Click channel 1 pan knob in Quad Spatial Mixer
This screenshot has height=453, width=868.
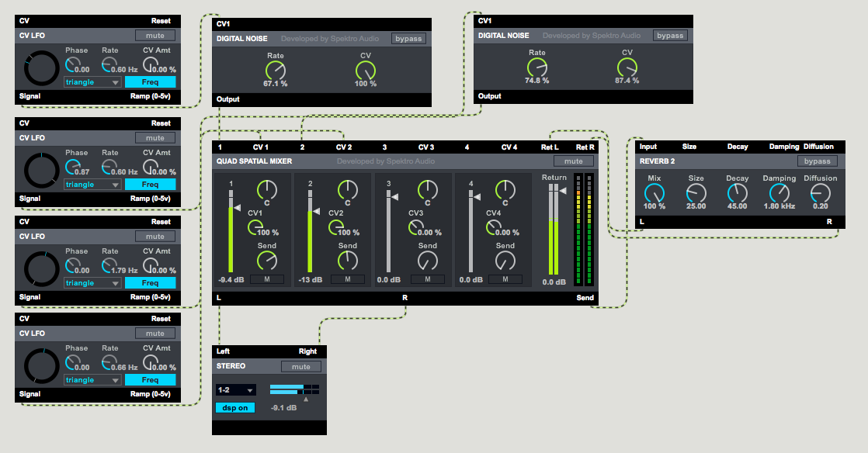[267, 190]
